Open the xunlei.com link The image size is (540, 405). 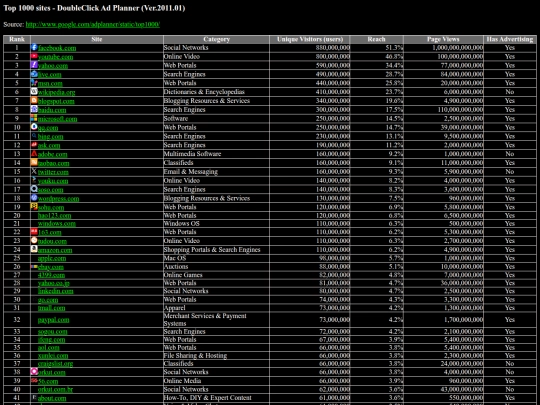point(53,356)
